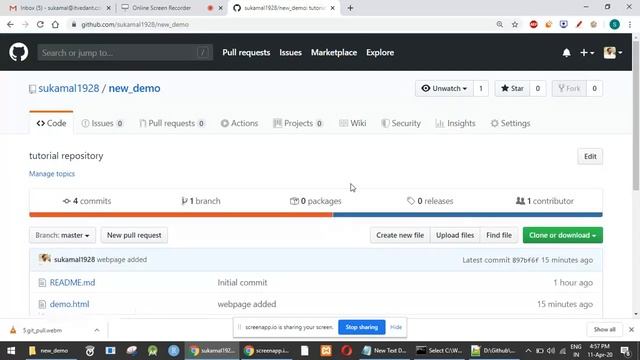Image resolution: width=640 pixels, height=360 pixels.
Task: Click Find file button
Action: click(x=499, y=235)
